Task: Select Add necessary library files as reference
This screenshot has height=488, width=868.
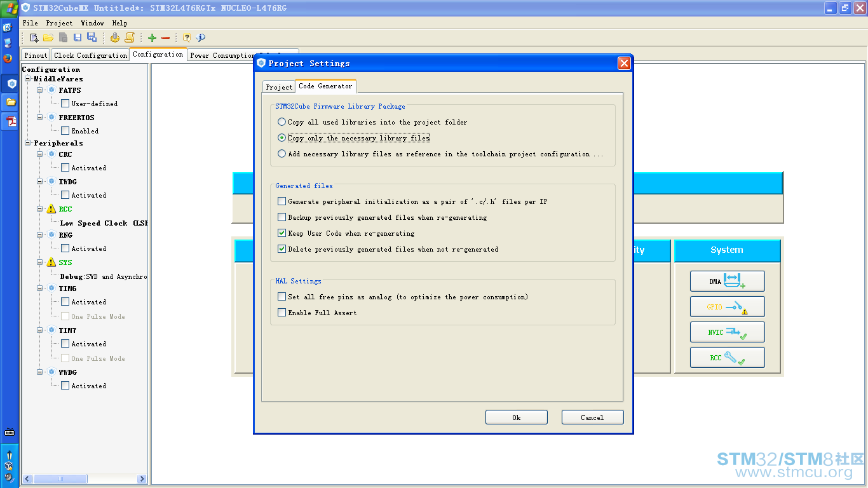Action: pos(282,154)
